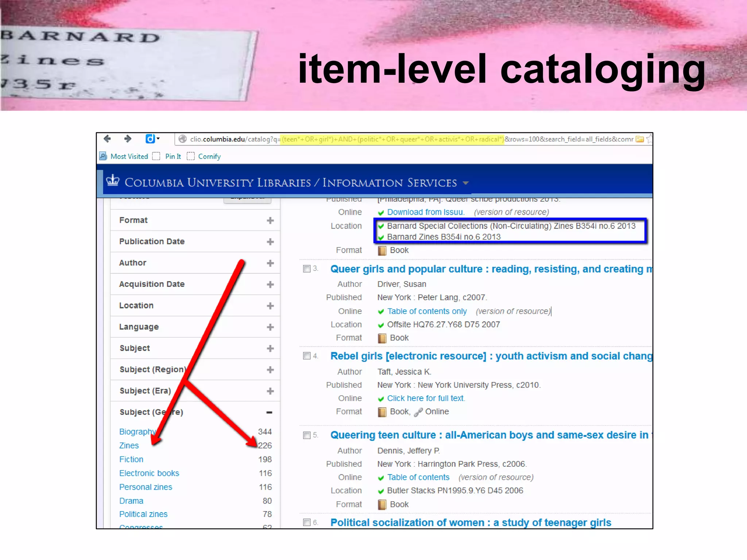This screenshot has width=747, height=560.
Task: Click author Dennis, Jeffery P.
Action: click(x=409, y=451)
